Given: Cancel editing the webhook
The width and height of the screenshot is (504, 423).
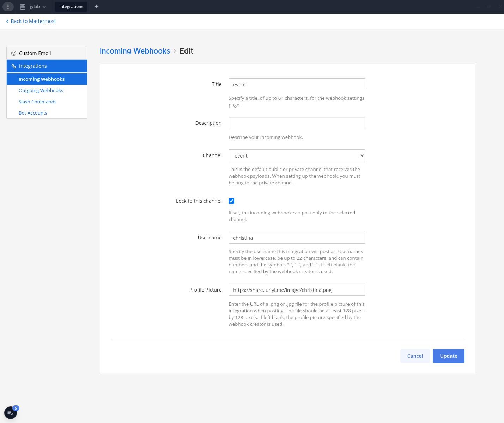Looking at the screenshot, I should (415, 356).
